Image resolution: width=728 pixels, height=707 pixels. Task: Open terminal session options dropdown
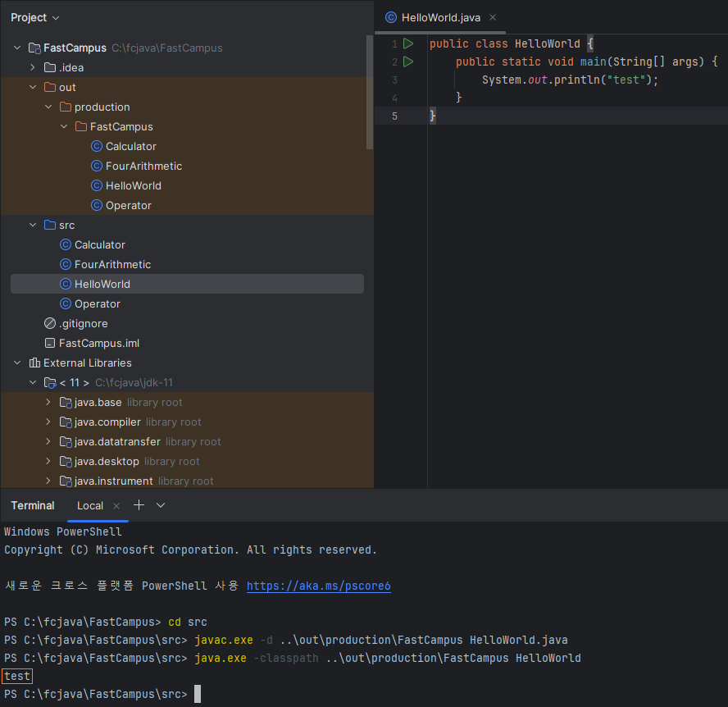(161, 505)
